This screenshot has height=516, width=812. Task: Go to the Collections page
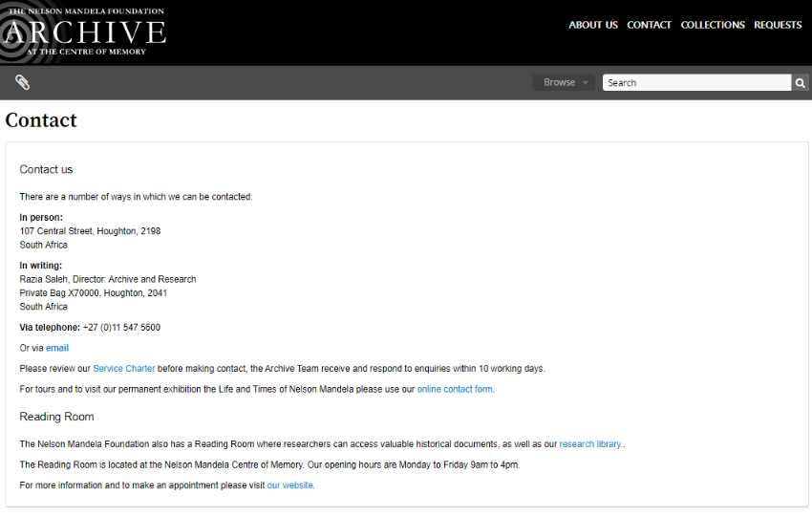[x=713, y=25]
